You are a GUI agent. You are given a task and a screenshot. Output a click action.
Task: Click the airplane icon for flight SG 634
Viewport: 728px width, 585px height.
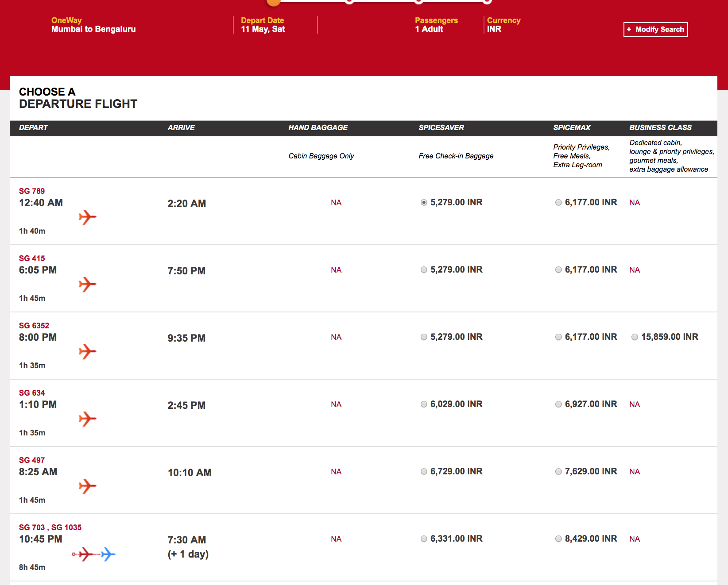pos(88,419)
